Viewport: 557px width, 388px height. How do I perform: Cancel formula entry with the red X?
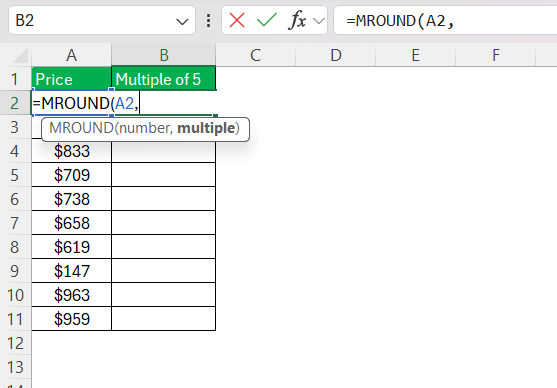coord(237,20)
